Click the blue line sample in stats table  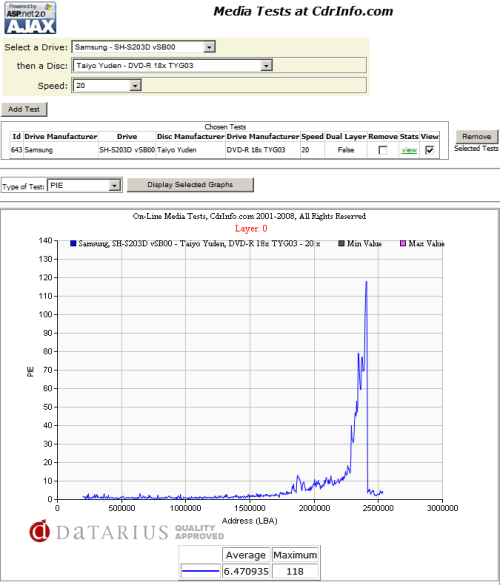pyautogui.click(x=200, y=571)
